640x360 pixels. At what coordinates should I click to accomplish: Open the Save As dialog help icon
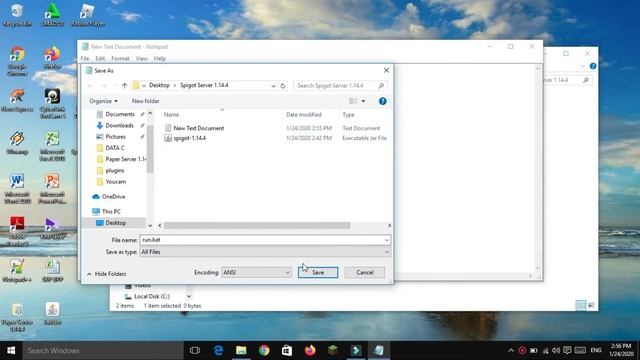pos(382,101)
